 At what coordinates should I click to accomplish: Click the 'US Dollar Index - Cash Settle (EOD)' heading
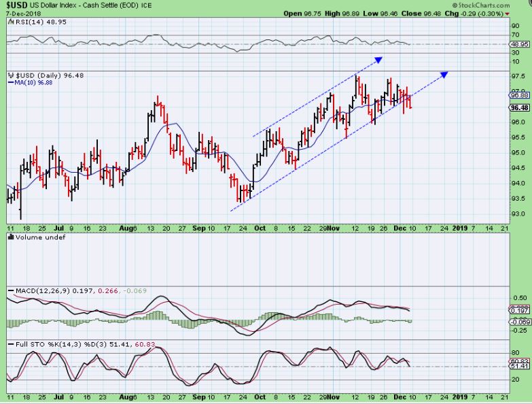[x=84, y=5]
